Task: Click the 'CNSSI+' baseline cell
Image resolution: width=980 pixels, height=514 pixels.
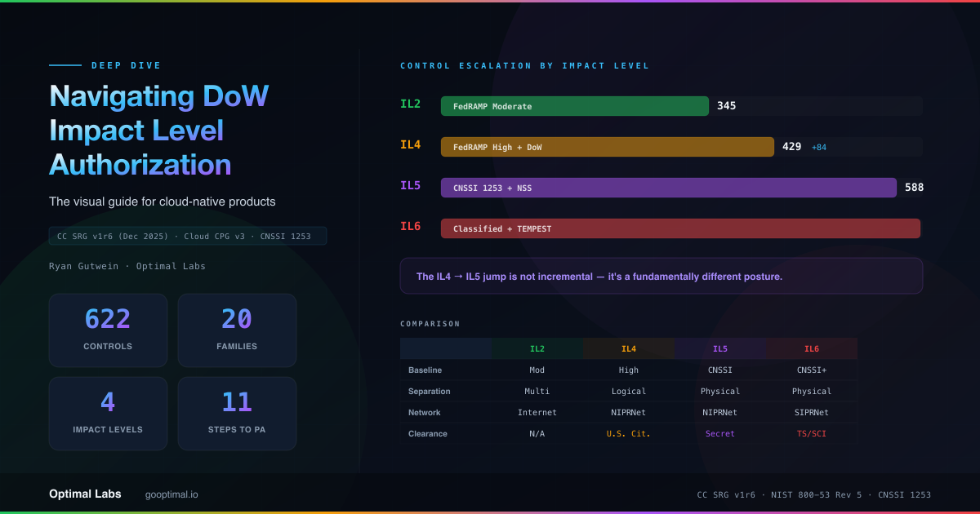Action: coord(812,370)
